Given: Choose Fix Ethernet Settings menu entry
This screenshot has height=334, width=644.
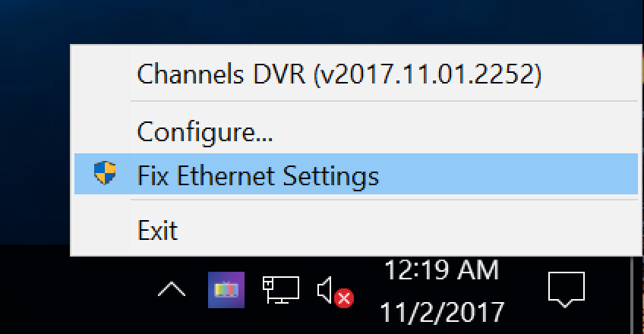Looking at the screenshot, I should [257, 175].
